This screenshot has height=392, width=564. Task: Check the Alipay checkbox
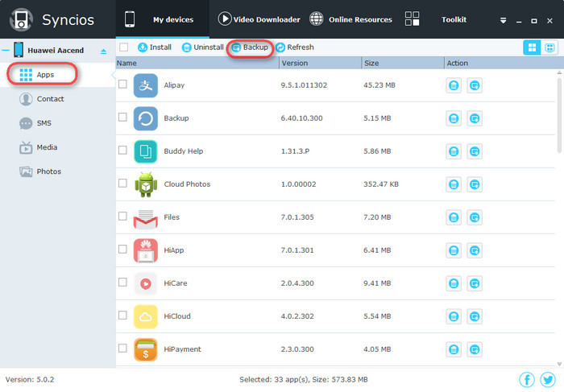point(122,84)
